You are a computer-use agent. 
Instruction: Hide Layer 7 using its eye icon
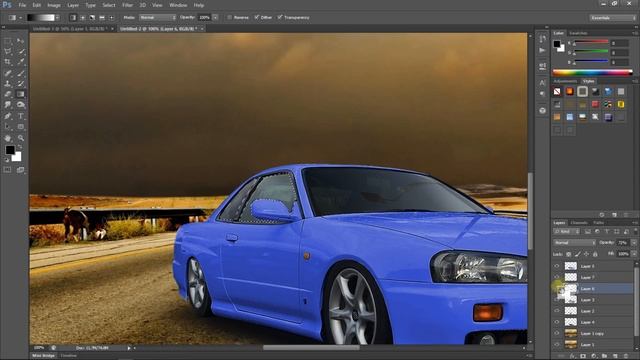[x=557, y=278]
